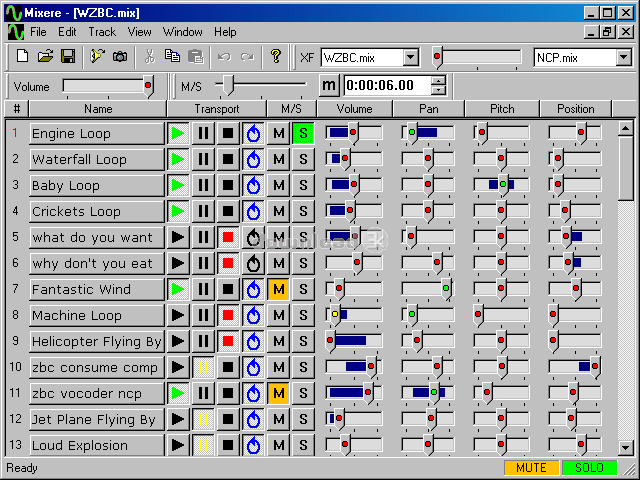Click the load audio speaker icon
The image size is (640, 480).
click(97, 56)
